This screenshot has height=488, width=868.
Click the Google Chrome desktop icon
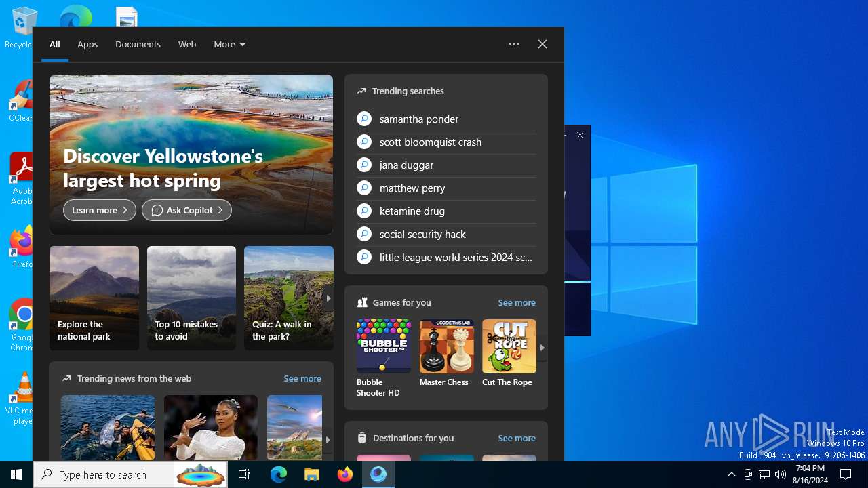tap(22, 325)
